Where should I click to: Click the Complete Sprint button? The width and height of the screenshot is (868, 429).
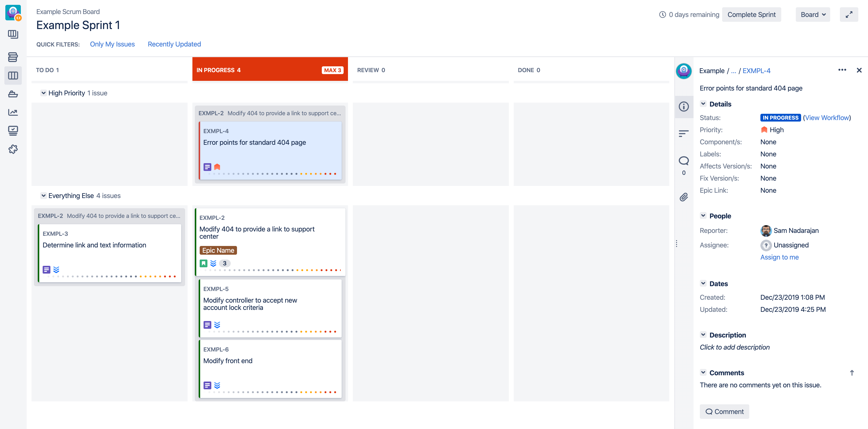coord(751,15)
